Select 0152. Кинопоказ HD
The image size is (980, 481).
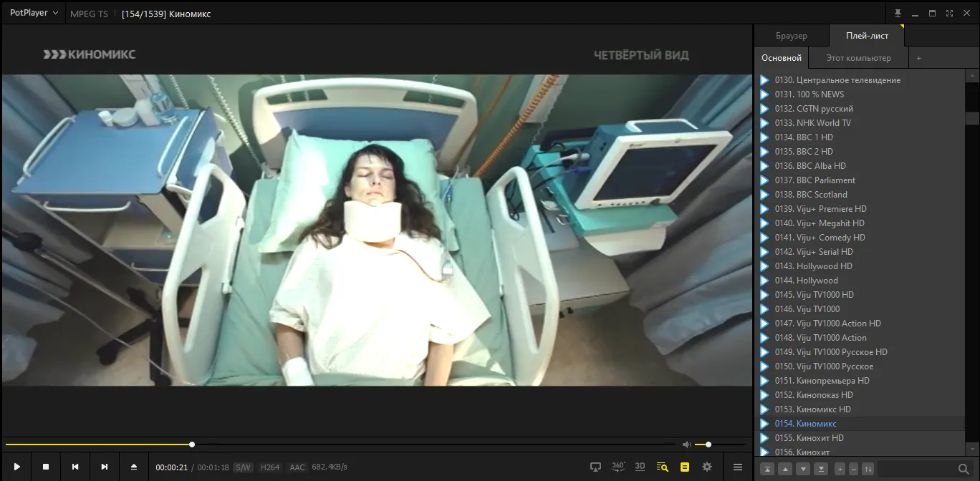tap(861, 395)
